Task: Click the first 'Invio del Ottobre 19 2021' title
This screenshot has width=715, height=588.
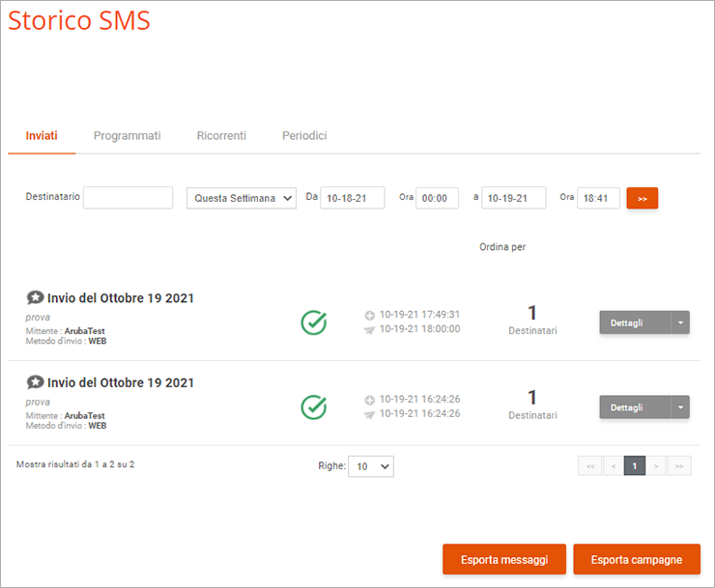Action: (121, 298)
